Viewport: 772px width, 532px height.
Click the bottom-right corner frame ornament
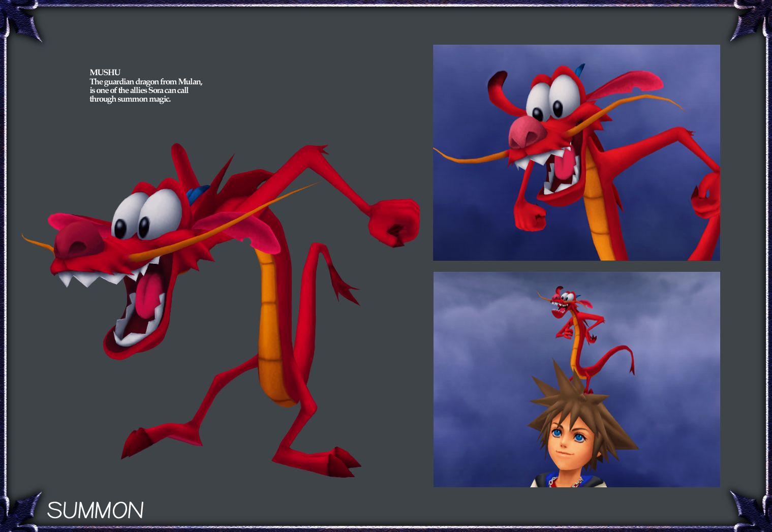(x=751, y=510)
